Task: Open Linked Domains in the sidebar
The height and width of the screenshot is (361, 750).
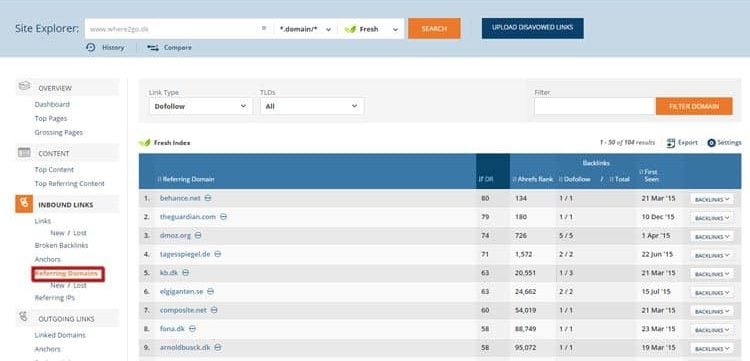Action: click(x=60, y=335)
